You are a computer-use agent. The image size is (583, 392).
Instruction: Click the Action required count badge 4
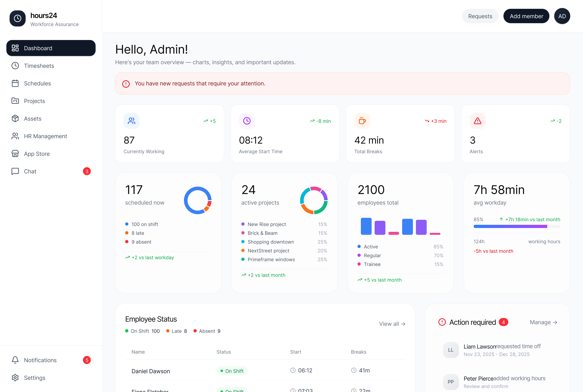503,322
